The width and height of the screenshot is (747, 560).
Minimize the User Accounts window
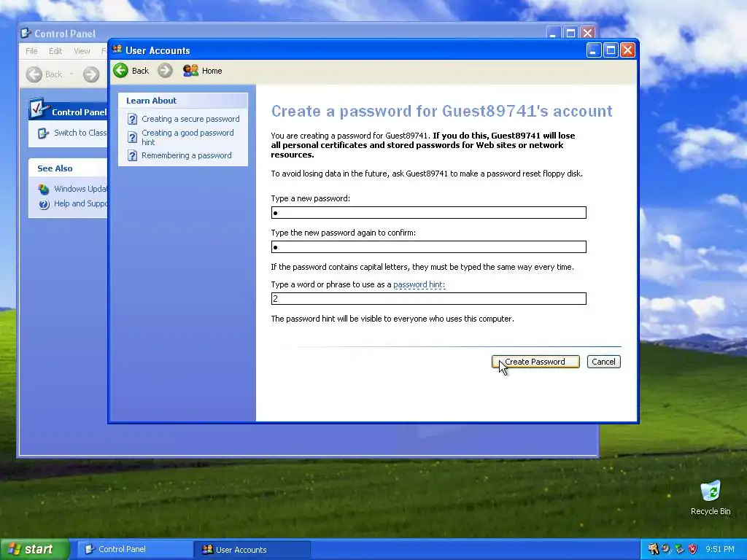[x=593, y=50]
